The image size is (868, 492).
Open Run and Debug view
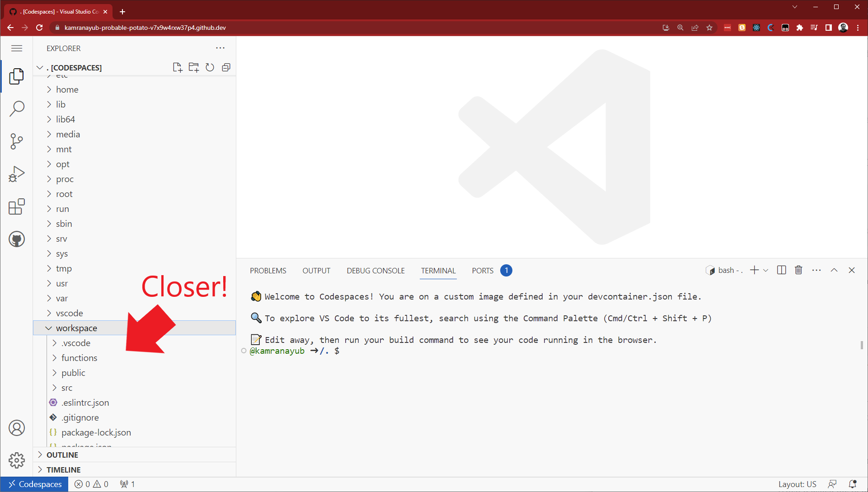(x=17, y=174)
